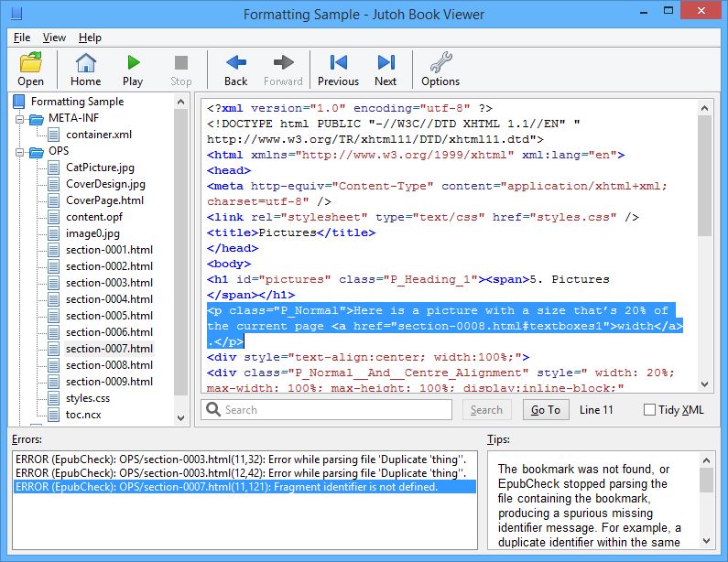Collapse the META-INF tree node

pos(19,119)
